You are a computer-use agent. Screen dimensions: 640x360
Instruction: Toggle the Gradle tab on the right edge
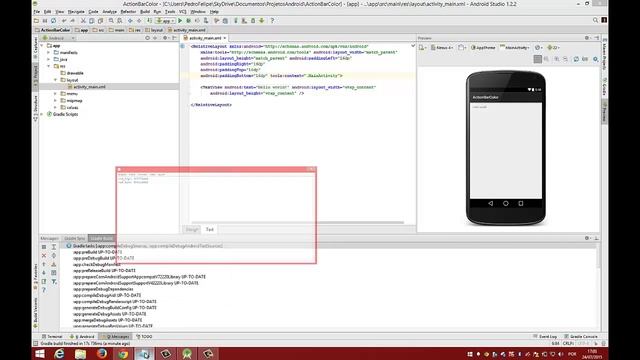[604, 87]
